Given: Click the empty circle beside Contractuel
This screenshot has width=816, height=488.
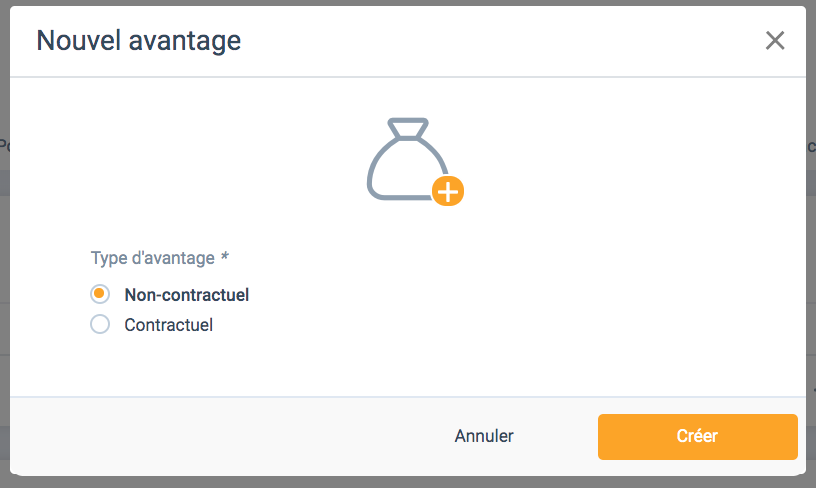Looking at the screenshot, I should (x=100, y=324).
